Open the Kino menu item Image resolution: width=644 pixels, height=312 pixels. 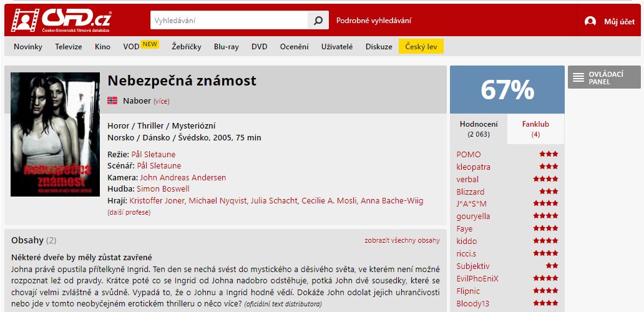[x=103, y=47]
